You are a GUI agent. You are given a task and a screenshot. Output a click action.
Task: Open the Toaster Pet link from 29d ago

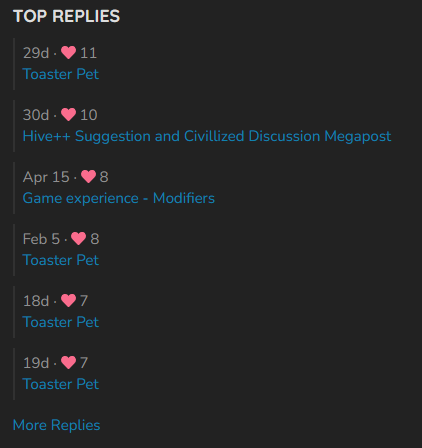tap(61, 74)
